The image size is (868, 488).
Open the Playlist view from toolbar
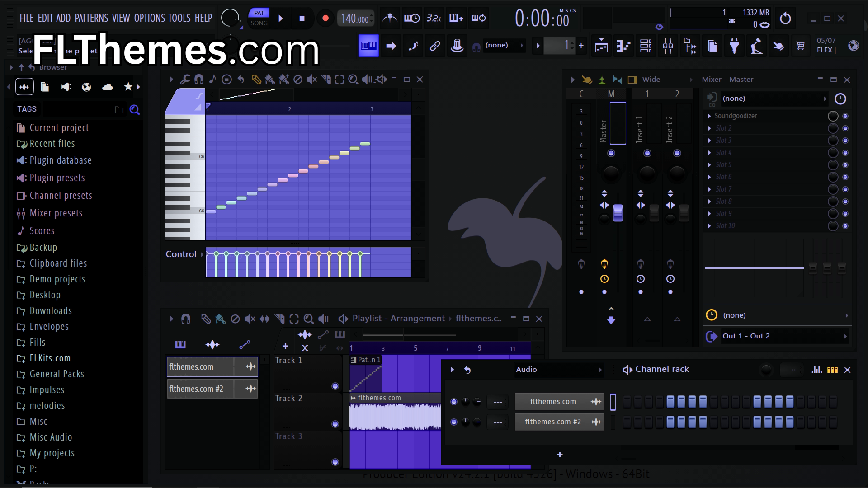click(x=601, y=45)
